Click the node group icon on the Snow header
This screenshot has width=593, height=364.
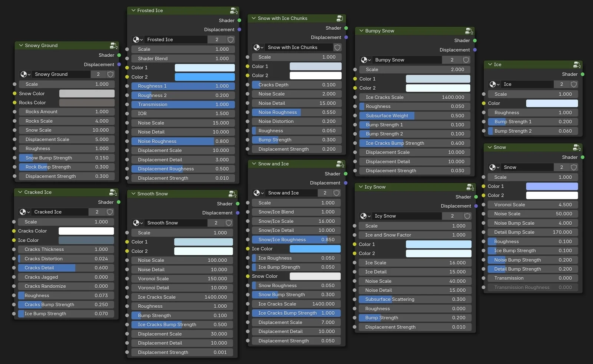[494, 167]
